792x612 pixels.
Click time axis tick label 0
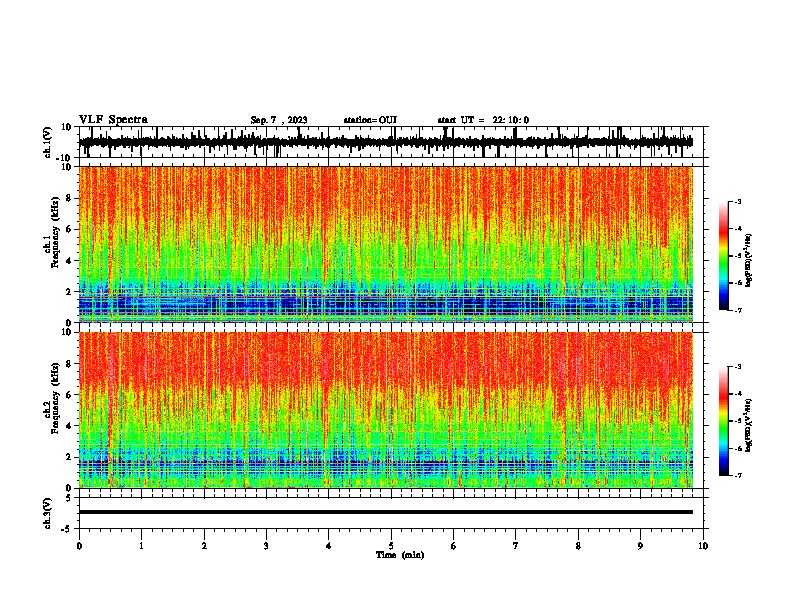tap(79, 546)
